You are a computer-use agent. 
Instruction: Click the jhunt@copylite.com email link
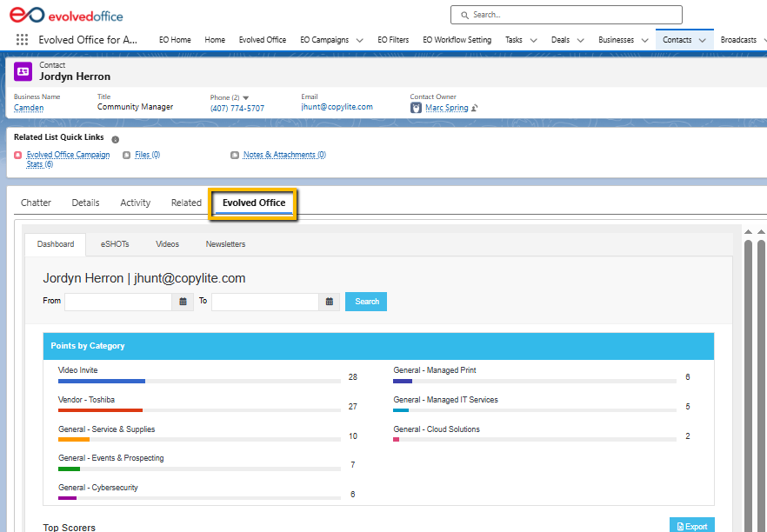[x=337, y=107]
